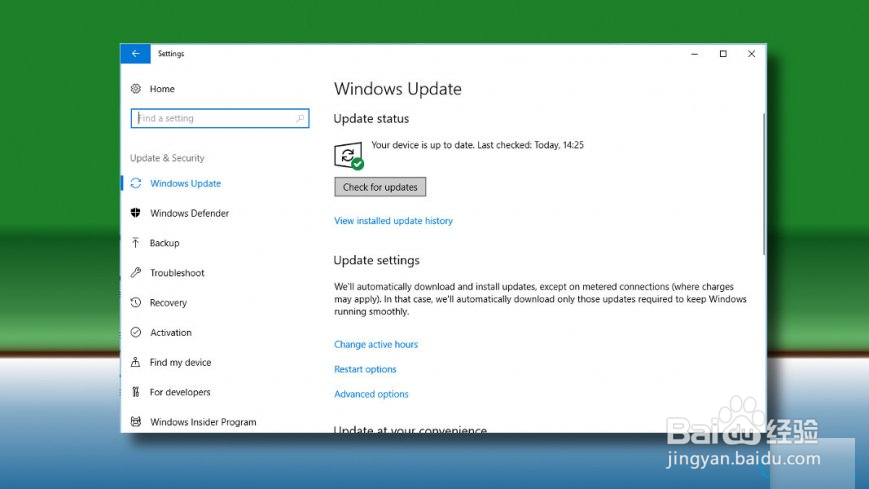Click the Windows Insider Program icon
This screenshot has height=489, width=869.
(136, 421)
